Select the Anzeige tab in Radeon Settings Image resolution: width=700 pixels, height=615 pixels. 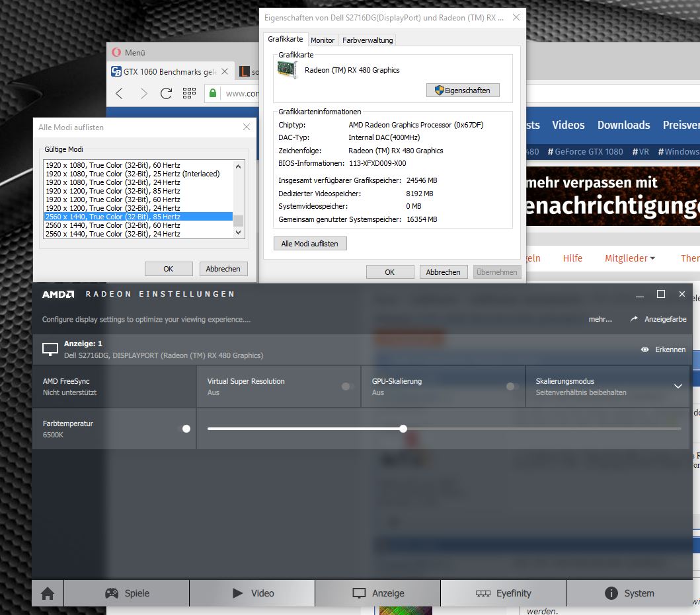(377, 593)
